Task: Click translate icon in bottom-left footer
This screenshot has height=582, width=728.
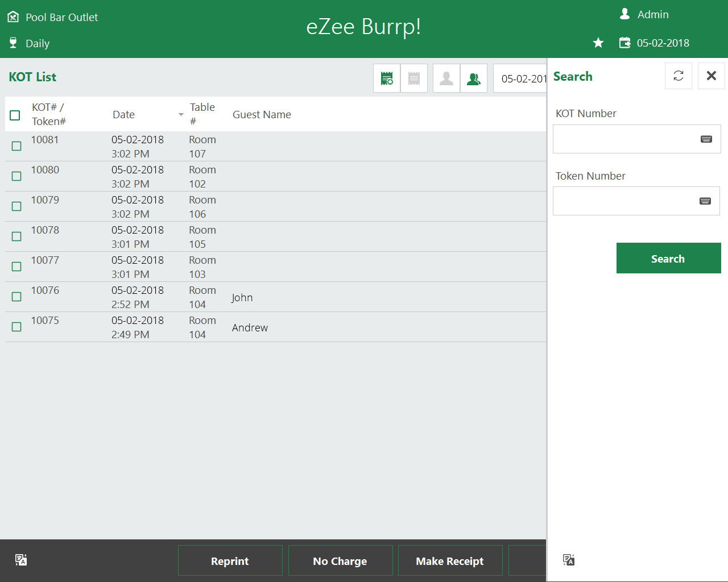Action: point(21,560)
